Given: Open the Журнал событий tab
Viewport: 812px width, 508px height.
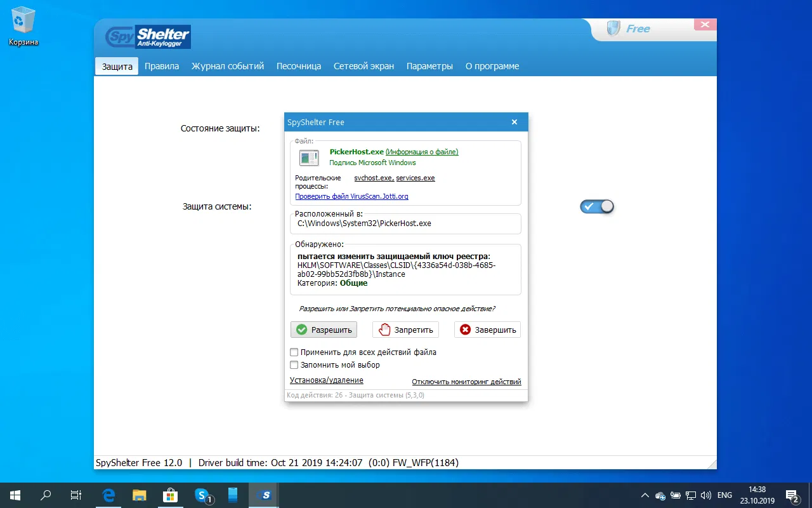Looking at the screenshot, I should [x=228, y=66].
